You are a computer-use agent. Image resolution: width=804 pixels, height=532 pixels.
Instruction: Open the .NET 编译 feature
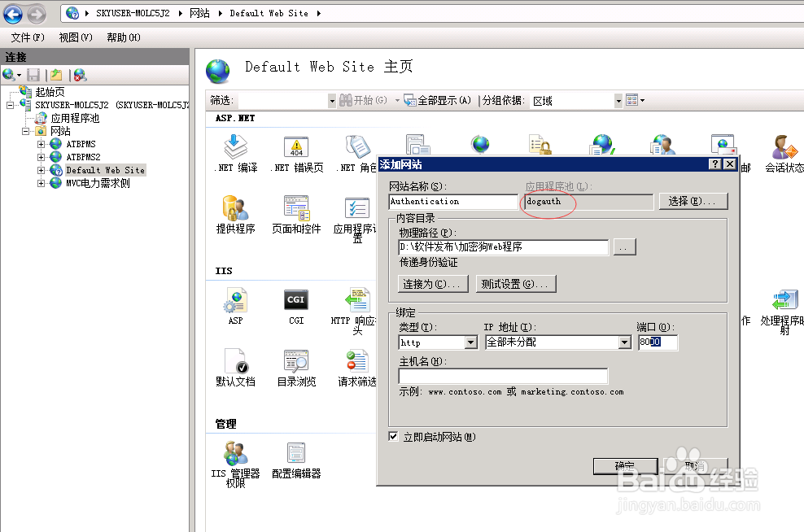pos(235,155)
